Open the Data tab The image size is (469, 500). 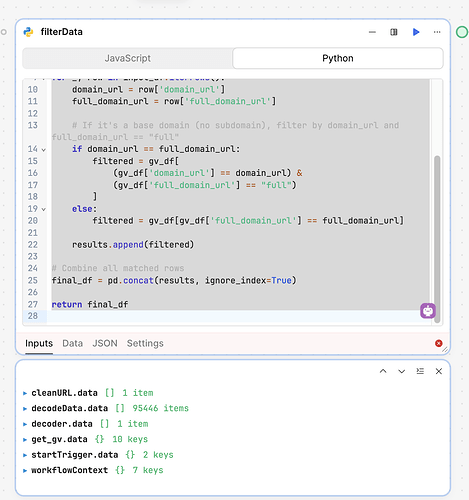click(72, 343)
